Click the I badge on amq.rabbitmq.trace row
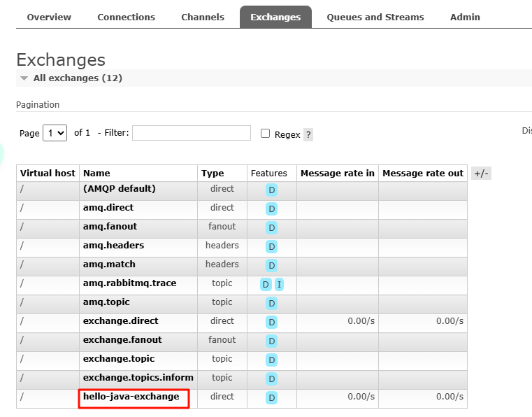The image size is (532, 417). pyautogui.click(x=279, y=284)
